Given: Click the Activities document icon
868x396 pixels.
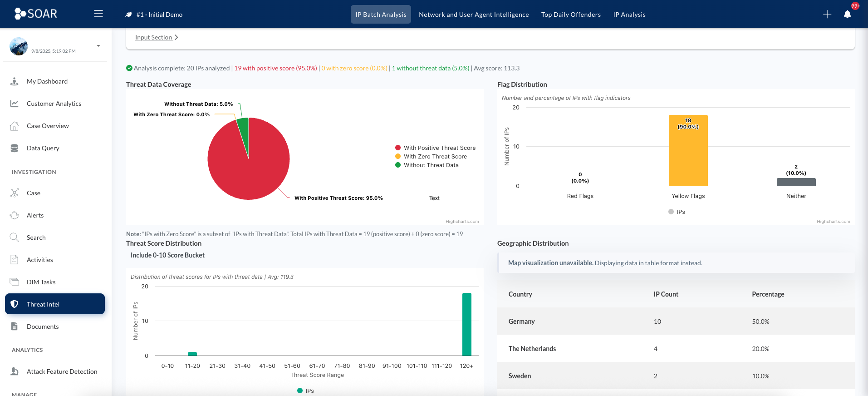Looking at the screenshot, I should (x=15, y=260).
